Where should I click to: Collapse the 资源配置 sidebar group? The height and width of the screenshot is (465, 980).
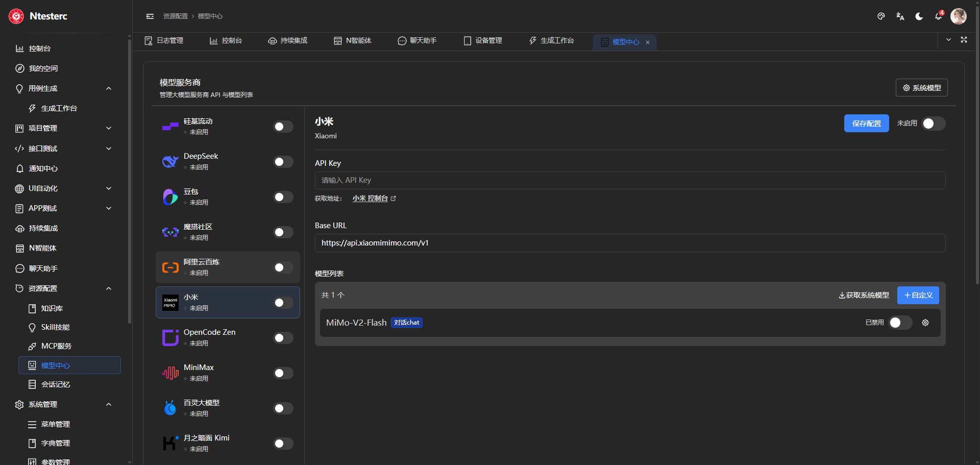tap(109, 288)
